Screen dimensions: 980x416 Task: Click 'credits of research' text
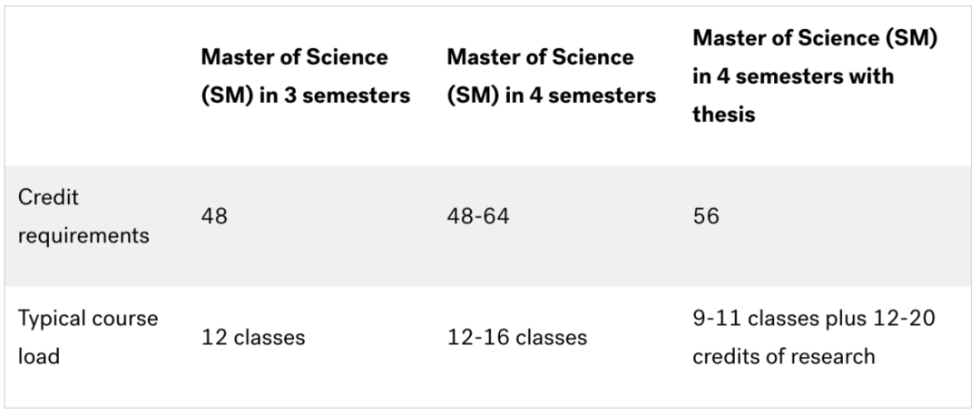click(784, 357)
